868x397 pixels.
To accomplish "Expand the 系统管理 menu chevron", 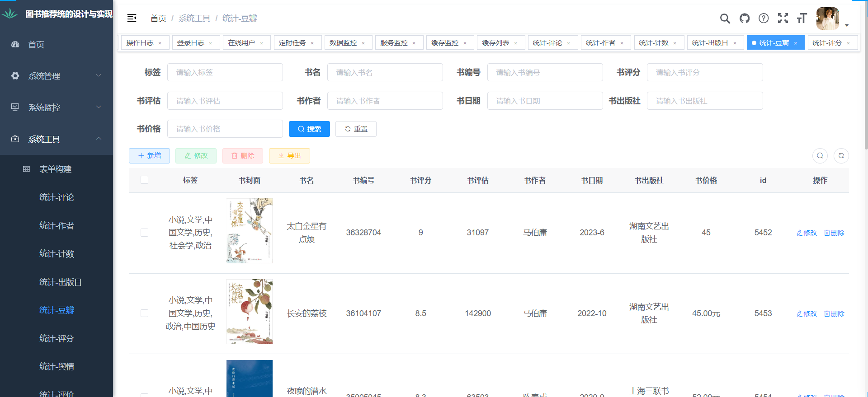I will pyautogui.click(x=99, y=75).
